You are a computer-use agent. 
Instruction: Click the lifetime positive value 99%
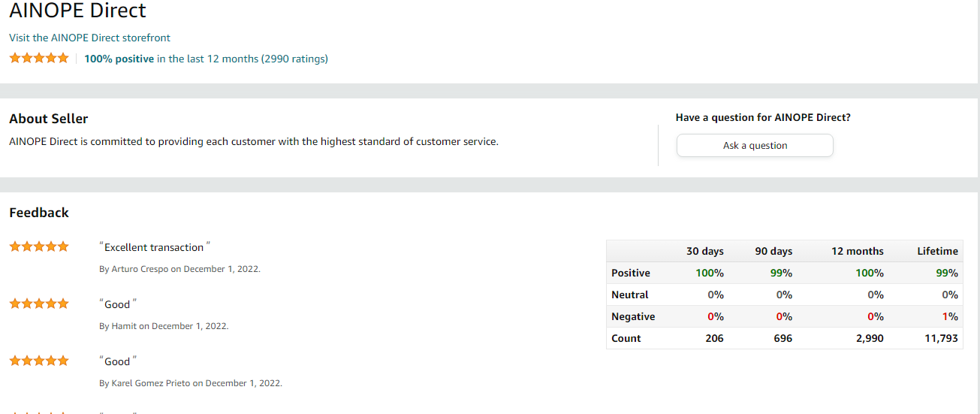[948, 273]
